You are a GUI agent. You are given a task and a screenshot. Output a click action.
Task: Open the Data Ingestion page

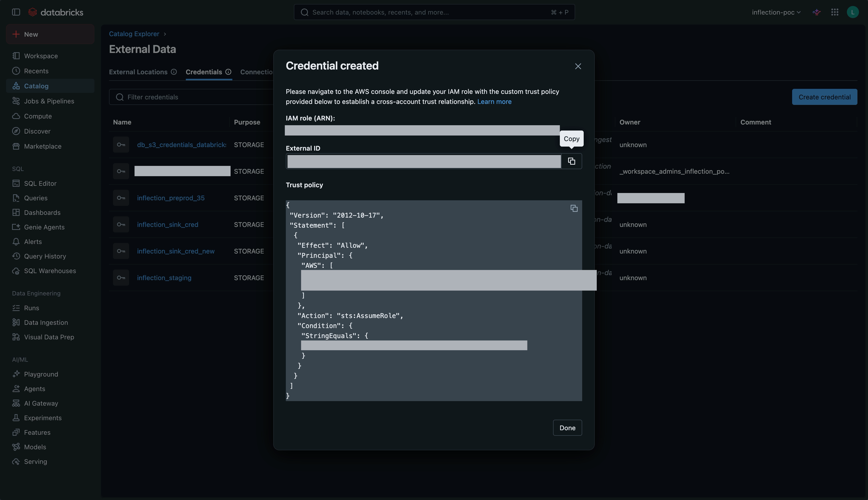click(x=50, y=323)
